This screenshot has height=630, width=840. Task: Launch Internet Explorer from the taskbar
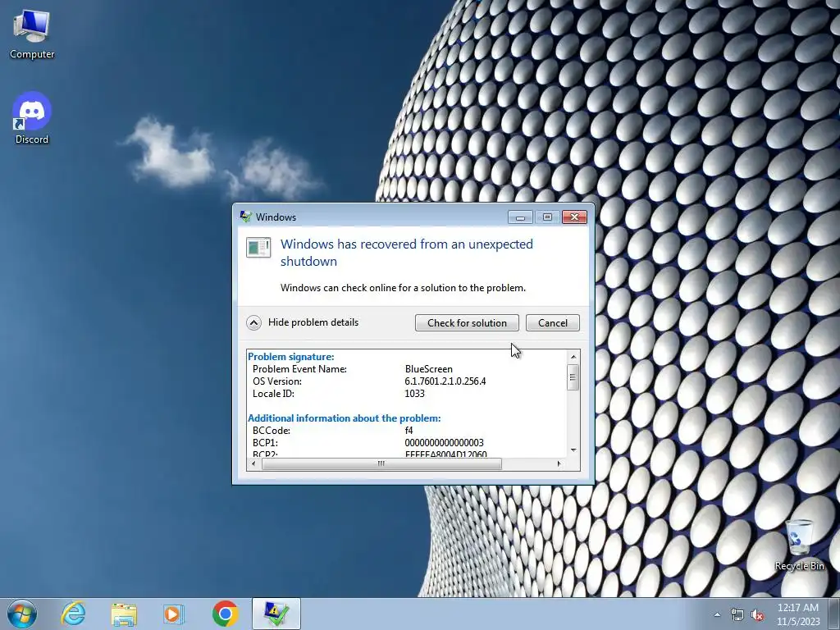(x=73, y=614)
